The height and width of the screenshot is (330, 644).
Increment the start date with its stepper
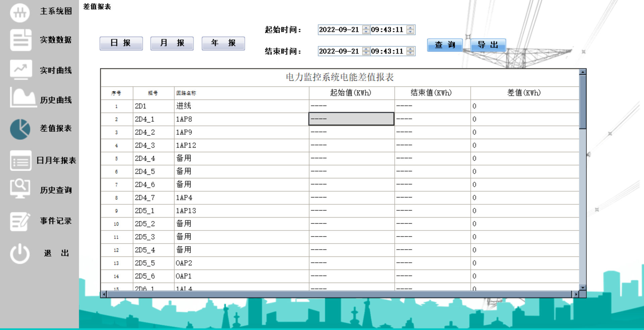366,28
